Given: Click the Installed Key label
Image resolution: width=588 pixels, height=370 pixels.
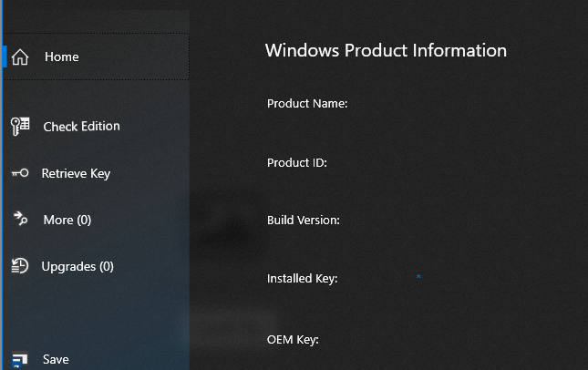Looking at the screenshot, I should [x=303, y=279].
